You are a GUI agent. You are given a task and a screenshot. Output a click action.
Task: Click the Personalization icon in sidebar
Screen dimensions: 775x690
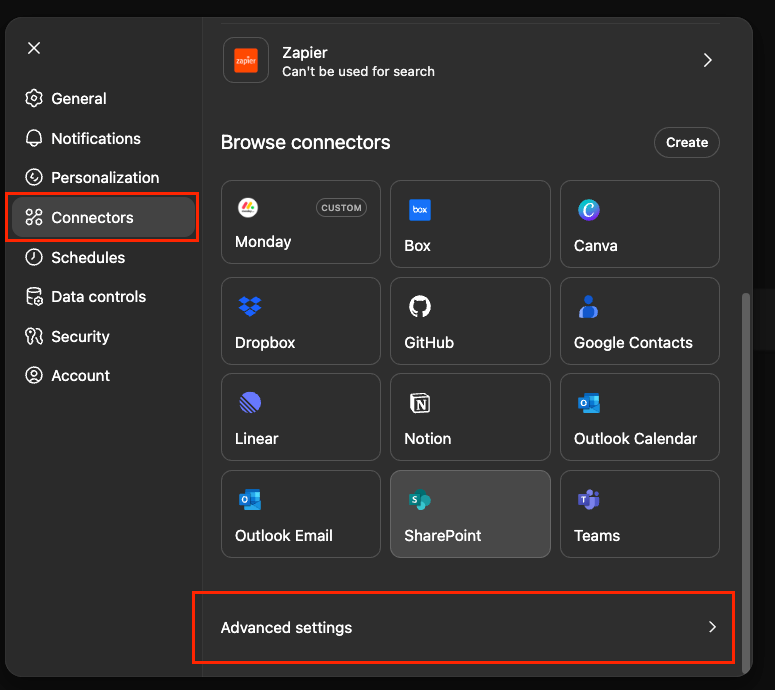tap(34, 177)
